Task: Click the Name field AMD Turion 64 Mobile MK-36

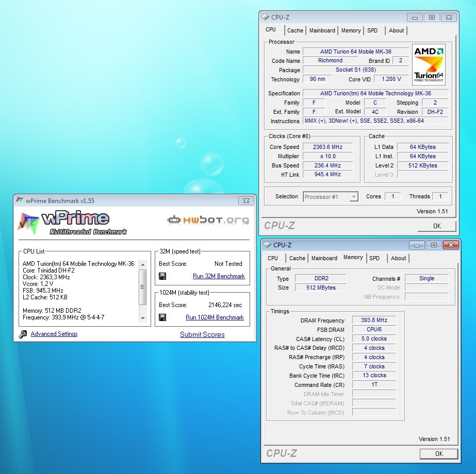Action: click(x=356, y=52)
